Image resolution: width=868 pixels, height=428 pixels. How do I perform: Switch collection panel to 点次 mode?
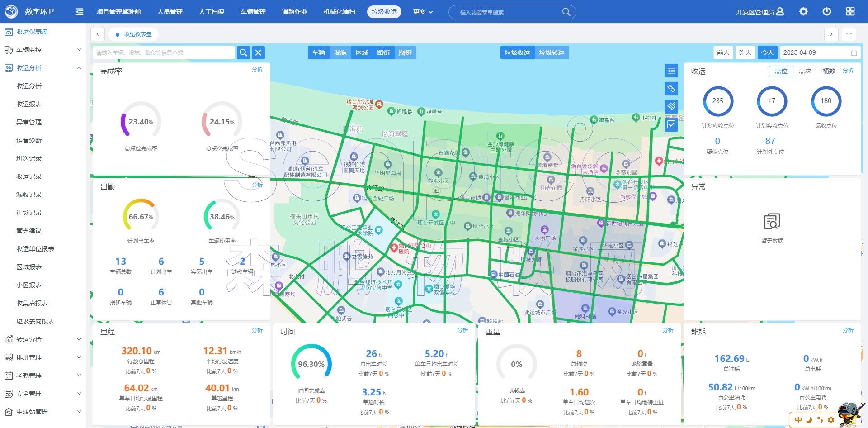(805, 71)
